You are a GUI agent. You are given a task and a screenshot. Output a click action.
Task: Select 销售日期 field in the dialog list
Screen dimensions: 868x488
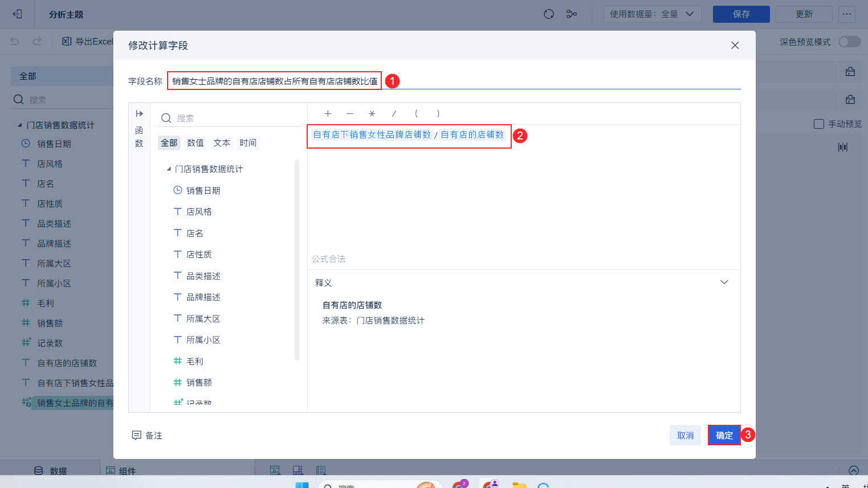point(203,190)
